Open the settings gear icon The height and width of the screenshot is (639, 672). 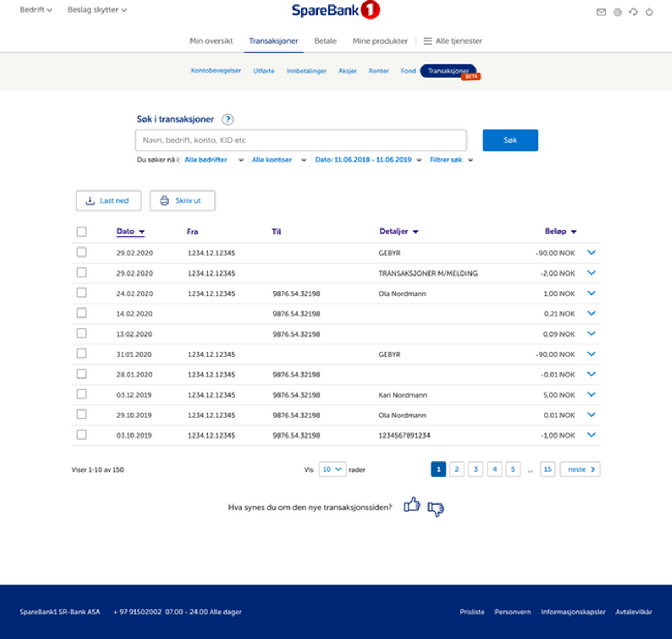tap(617, 12)
